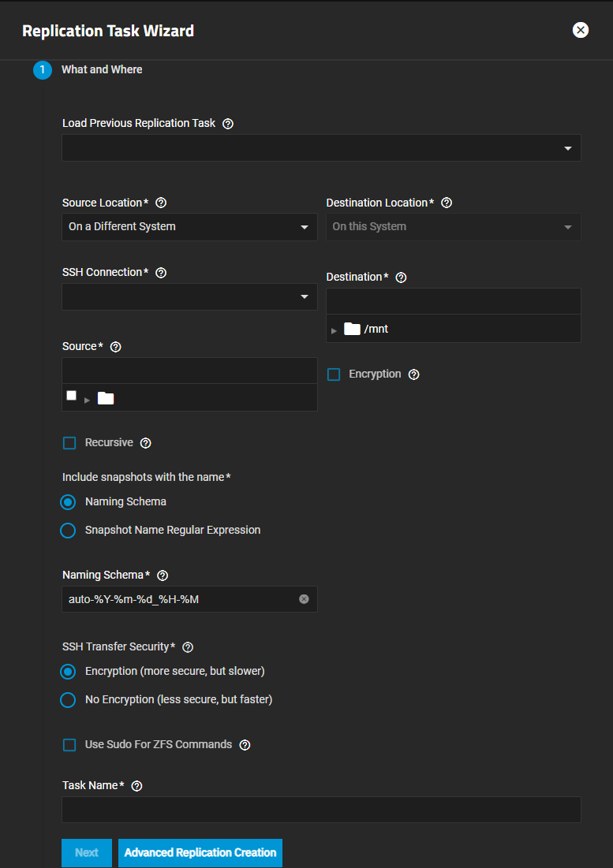Click the Task Name input field
The height and width of the screenshot is (868, 613).
(x=321, y=810)
